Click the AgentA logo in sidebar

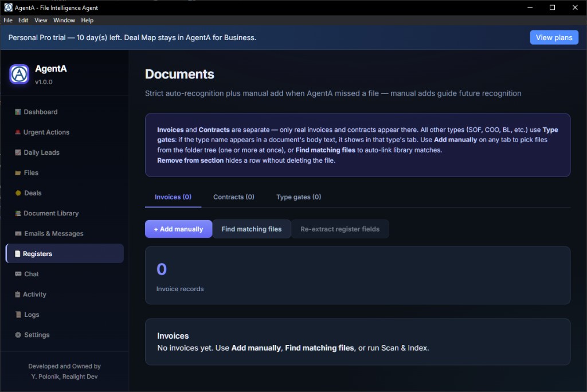tap(19, 74)
